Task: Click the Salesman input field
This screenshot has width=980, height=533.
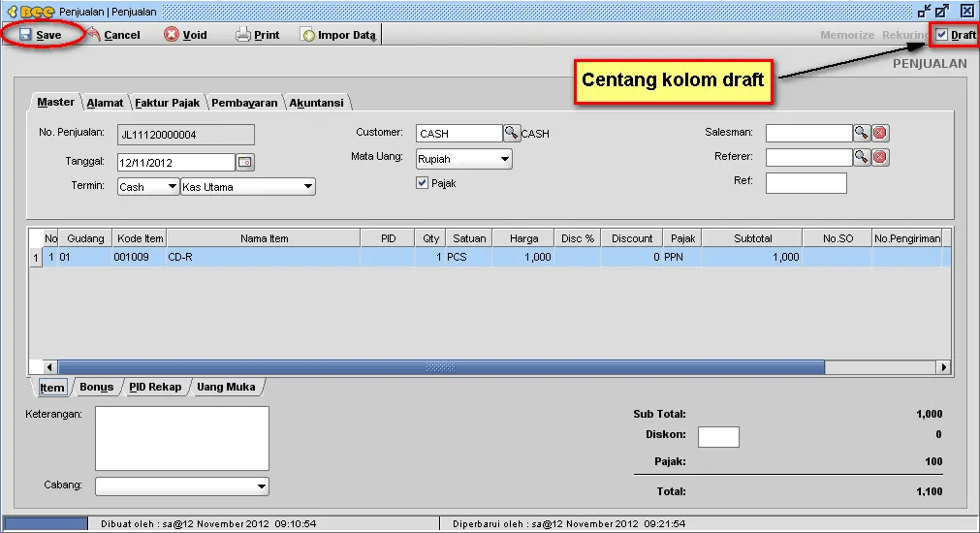Action: (808, 133)
